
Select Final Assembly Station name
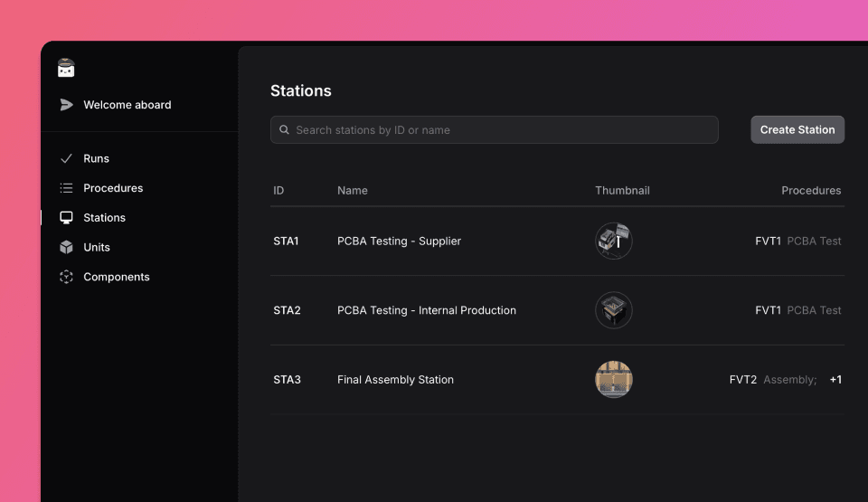click(x=395, y=380)
